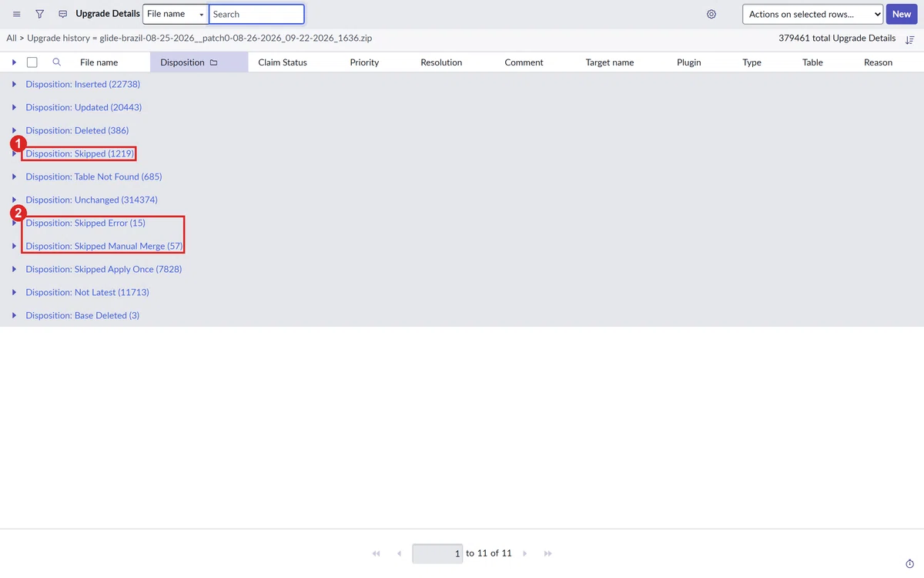
Task: Click the folder group icon beside Disposition
Action: tap(214, 62)
